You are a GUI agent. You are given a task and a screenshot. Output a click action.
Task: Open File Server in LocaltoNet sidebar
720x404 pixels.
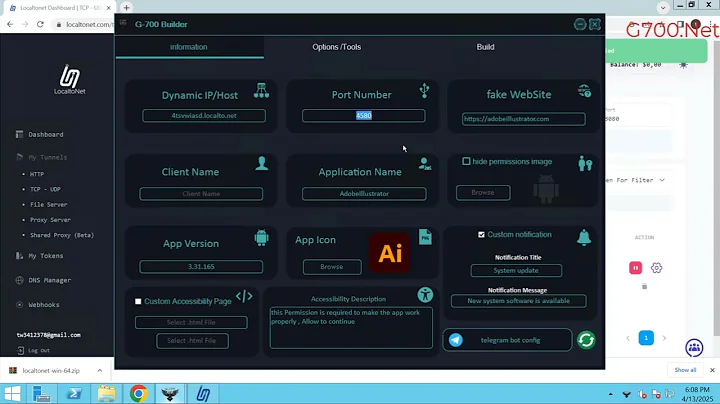(x=49, y=204)
